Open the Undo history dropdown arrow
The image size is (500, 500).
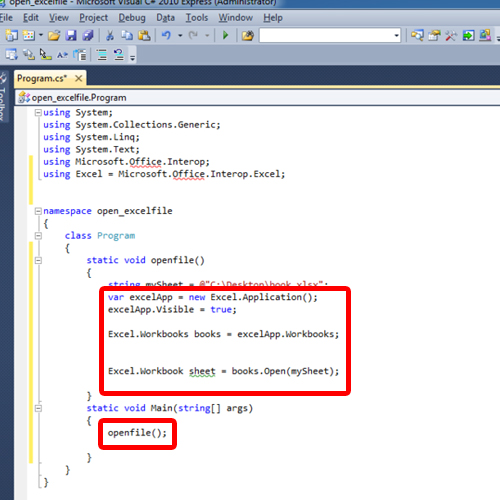pos(180,35)
